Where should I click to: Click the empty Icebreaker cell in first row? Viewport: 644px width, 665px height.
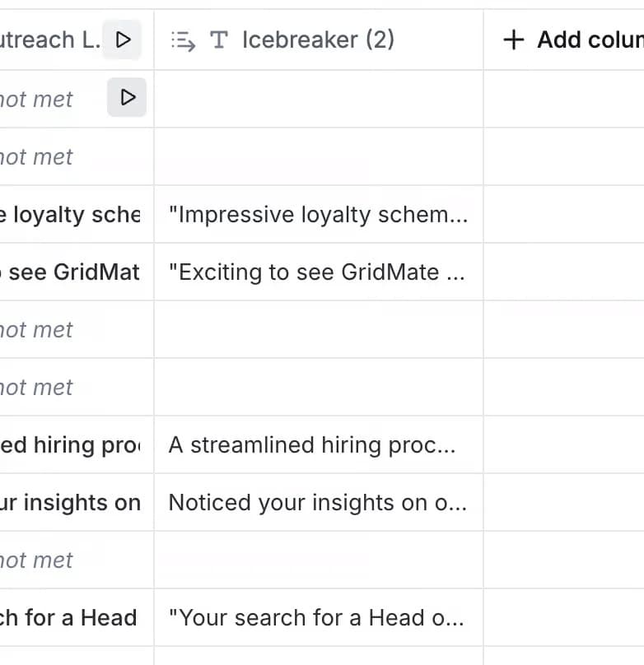point(319,99)
